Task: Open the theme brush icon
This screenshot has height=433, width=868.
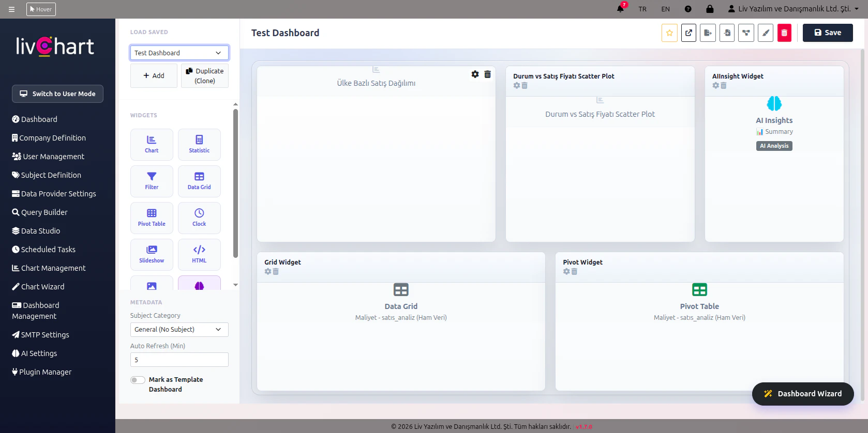Action: tap(766, 33)
